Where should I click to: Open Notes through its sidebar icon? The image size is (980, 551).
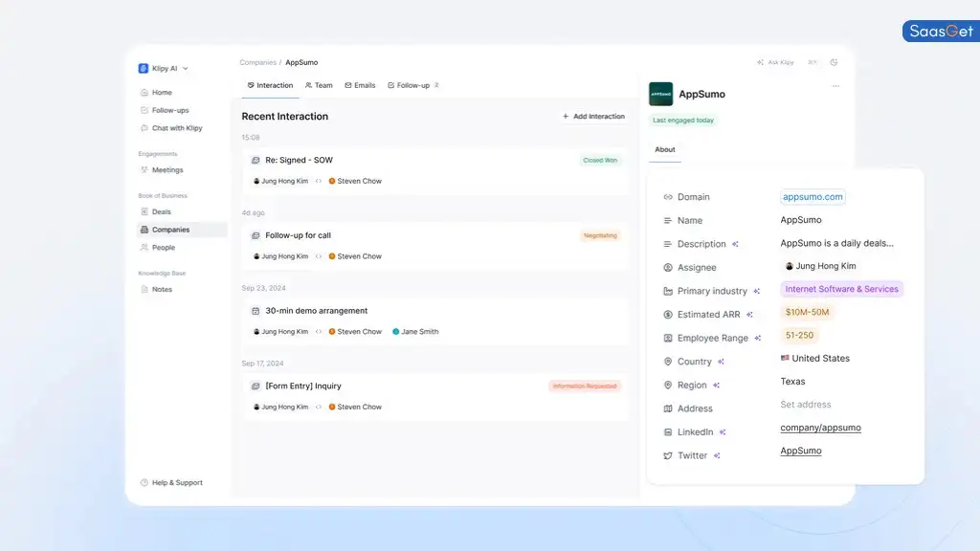pos(145,289)
